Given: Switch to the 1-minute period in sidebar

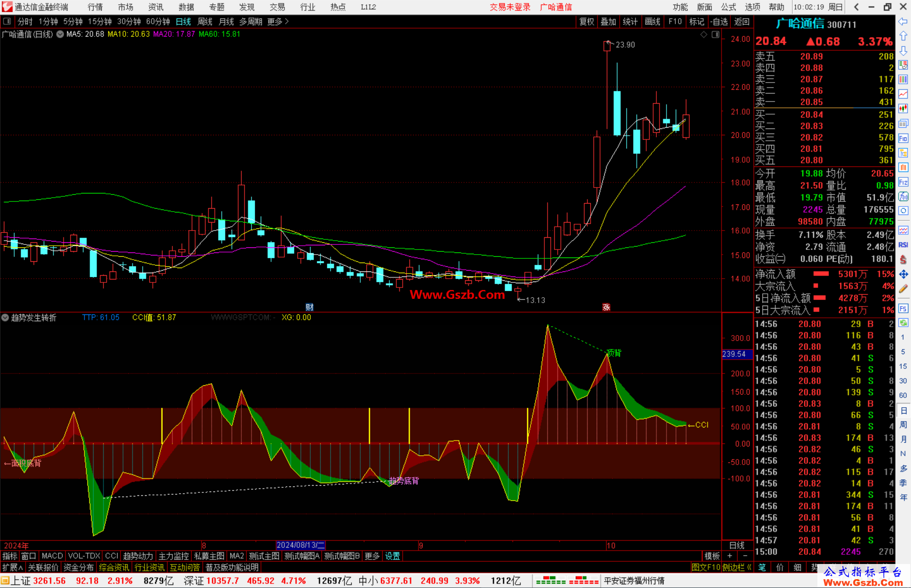Looking at the screenshot, I should tap(903, 337).
